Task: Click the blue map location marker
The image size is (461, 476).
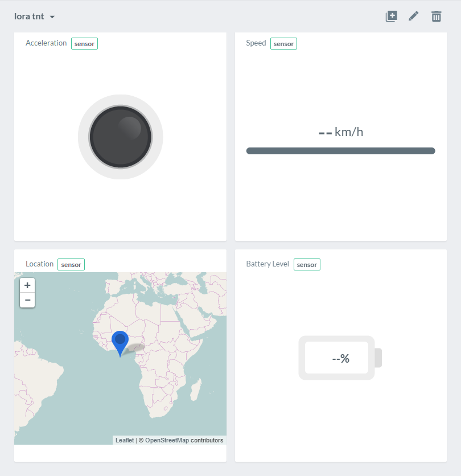Action: point(120,342)
